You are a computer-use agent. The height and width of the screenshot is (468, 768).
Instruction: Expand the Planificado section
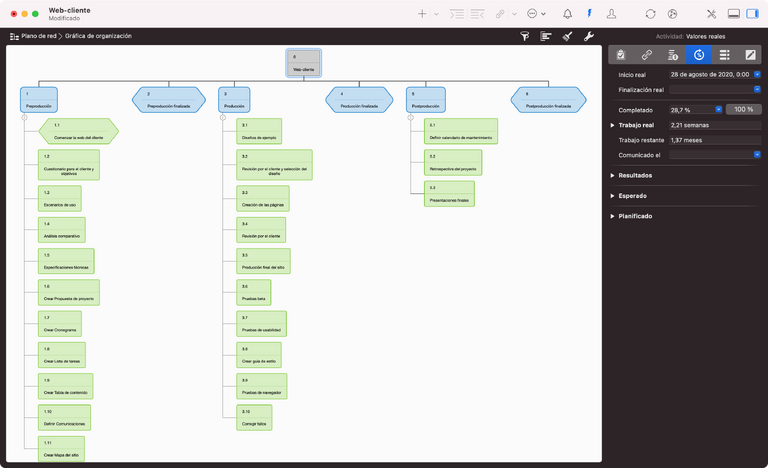[612, 216]
